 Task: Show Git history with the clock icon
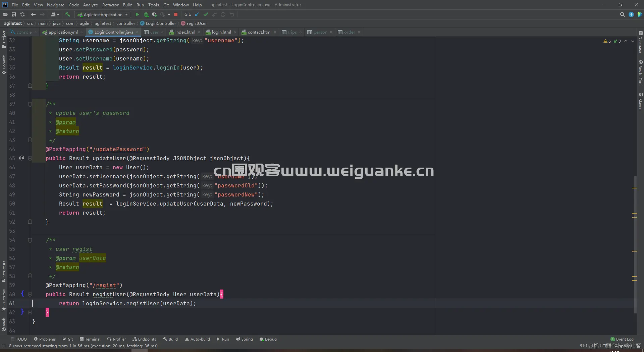tap(223, 14)
